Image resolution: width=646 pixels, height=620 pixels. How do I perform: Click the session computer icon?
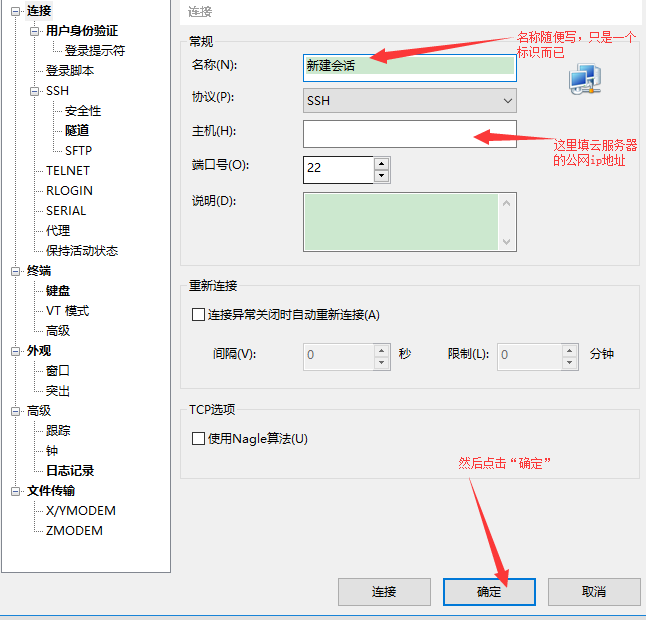point(585,79)
